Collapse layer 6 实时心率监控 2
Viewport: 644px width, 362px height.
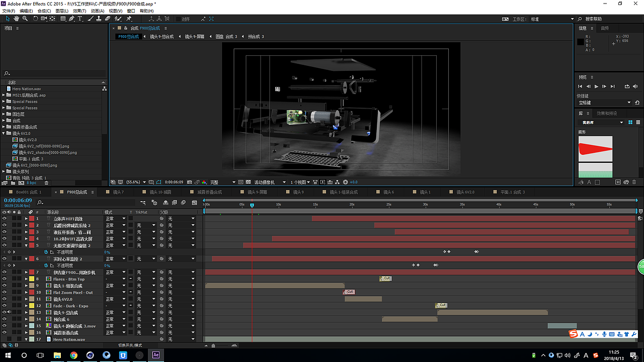(26, 259)
